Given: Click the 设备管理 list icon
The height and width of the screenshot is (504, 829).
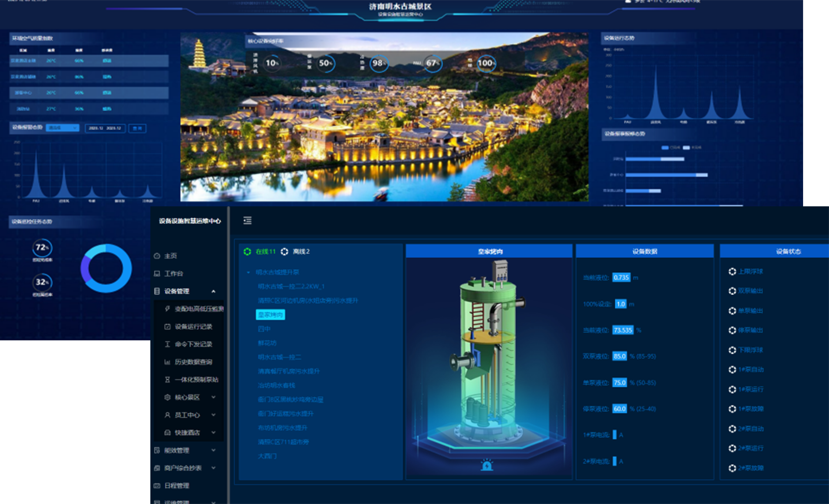Looking at the screenshot, I should (157, 291).
